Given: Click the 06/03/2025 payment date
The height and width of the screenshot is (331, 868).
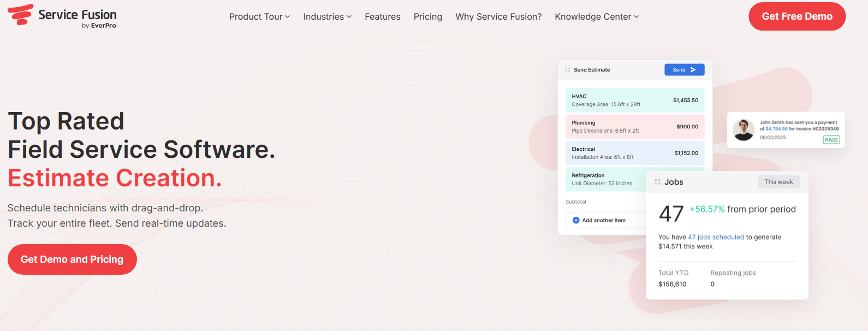Looking at the screenshot, I should coord(772,138).
